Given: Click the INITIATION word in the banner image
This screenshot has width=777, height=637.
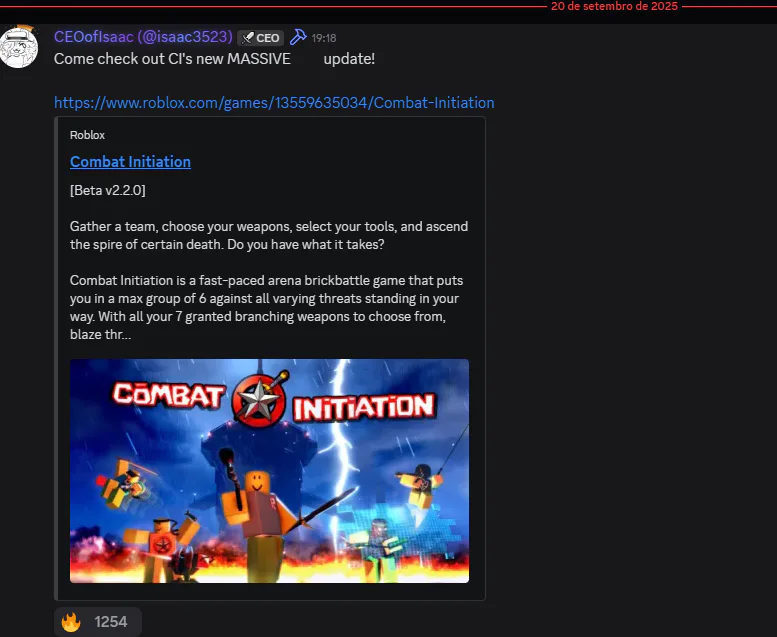Looking at the screenshot, I should point(364,407).
